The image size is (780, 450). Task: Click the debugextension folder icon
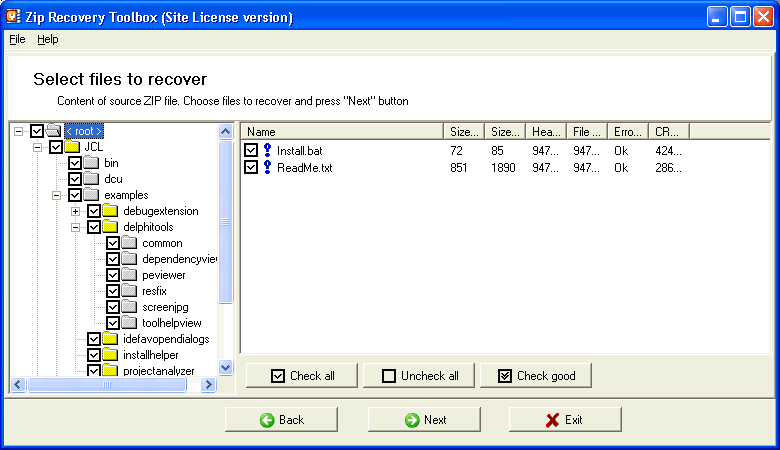click(x=110, y=211)
